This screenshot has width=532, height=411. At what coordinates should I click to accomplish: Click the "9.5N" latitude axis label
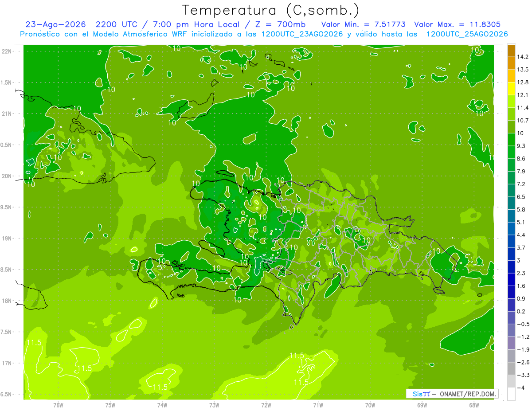[x=7, y=207]
